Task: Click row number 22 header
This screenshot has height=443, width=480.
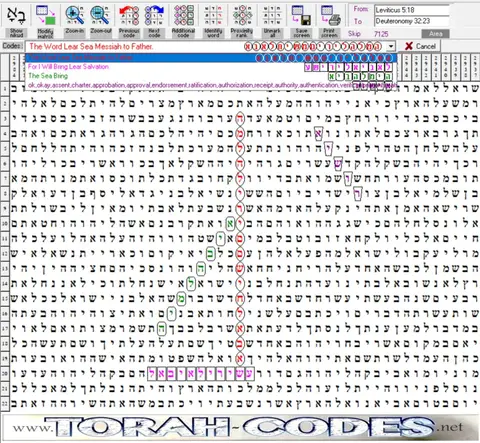Action: 5,403
